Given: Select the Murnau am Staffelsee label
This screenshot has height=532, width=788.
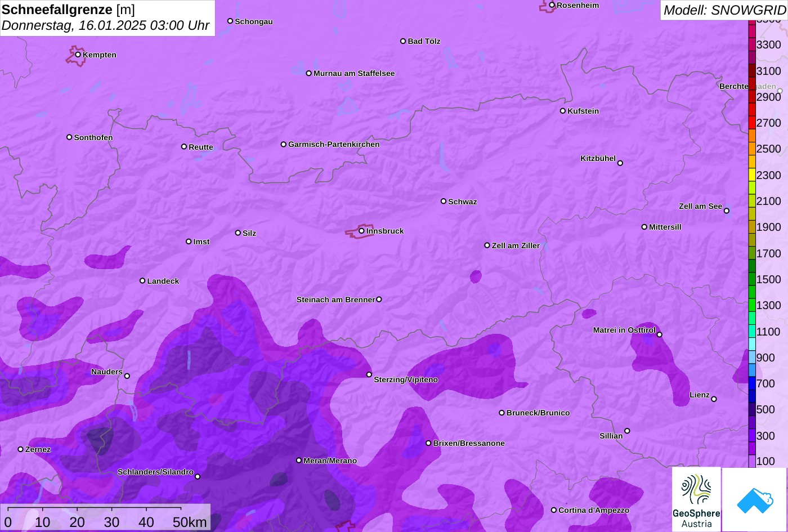Looking at the screenshot, I should click(354, 74).
